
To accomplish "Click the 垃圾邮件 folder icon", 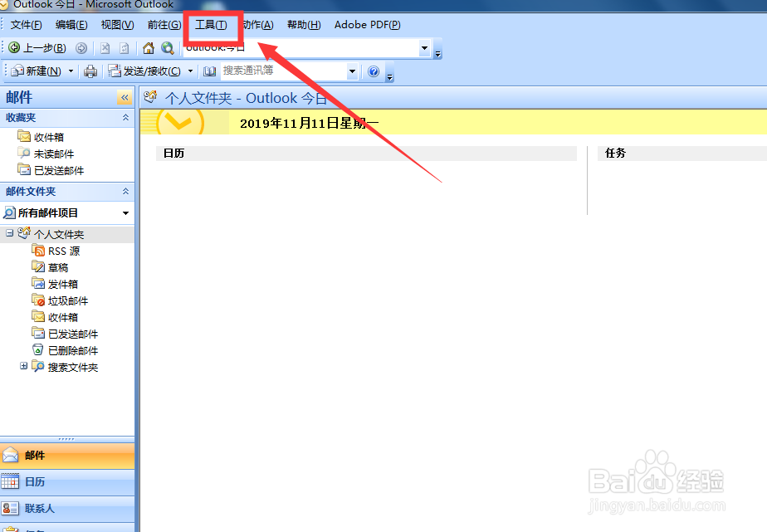I will pyautogui.click(x=38, y=300).
